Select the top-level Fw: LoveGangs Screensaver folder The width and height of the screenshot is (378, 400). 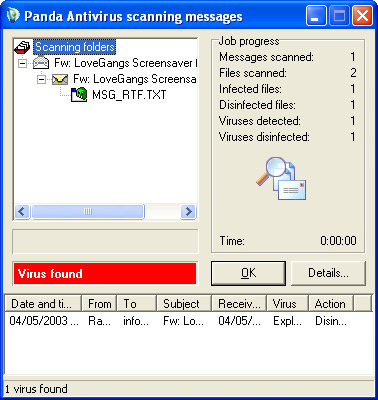(x=125, y=63)
